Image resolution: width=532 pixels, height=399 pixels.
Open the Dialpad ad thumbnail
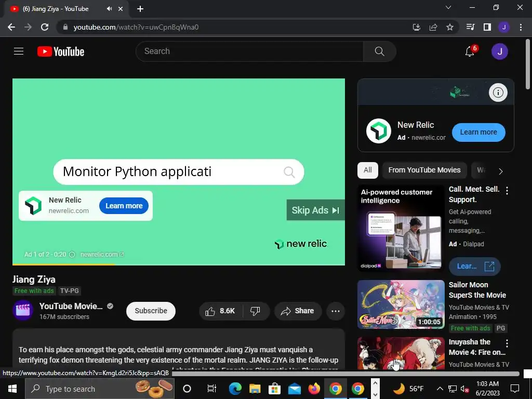[x=401, y=229]
